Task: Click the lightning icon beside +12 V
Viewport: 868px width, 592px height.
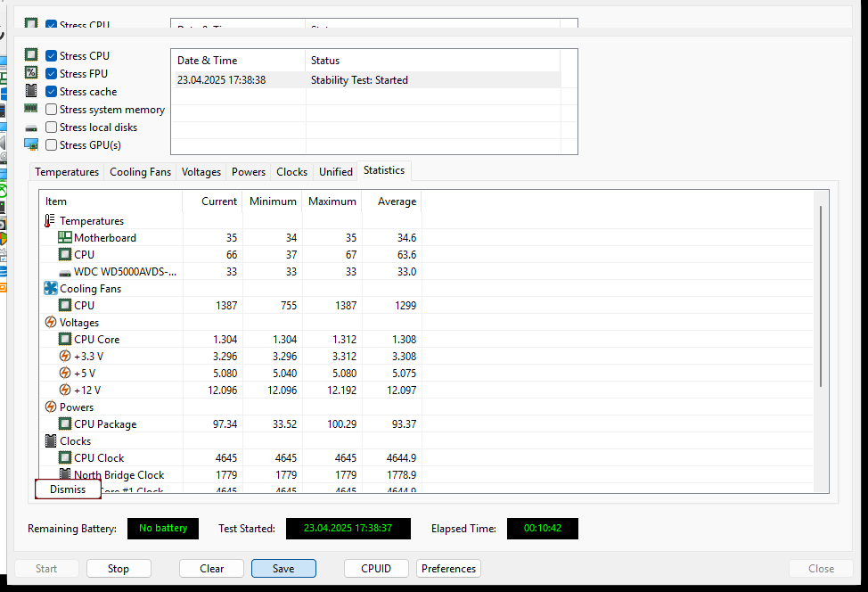Action: 65,390
